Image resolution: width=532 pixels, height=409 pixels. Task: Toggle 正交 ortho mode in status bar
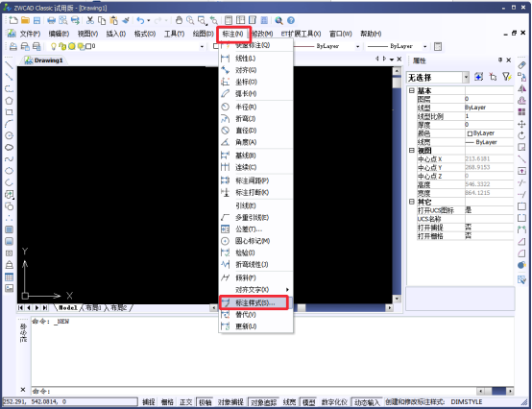tap(185, 402)
